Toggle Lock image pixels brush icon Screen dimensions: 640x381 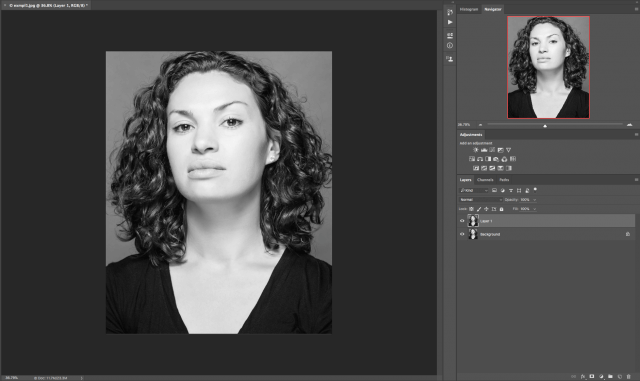pos(479,209)
